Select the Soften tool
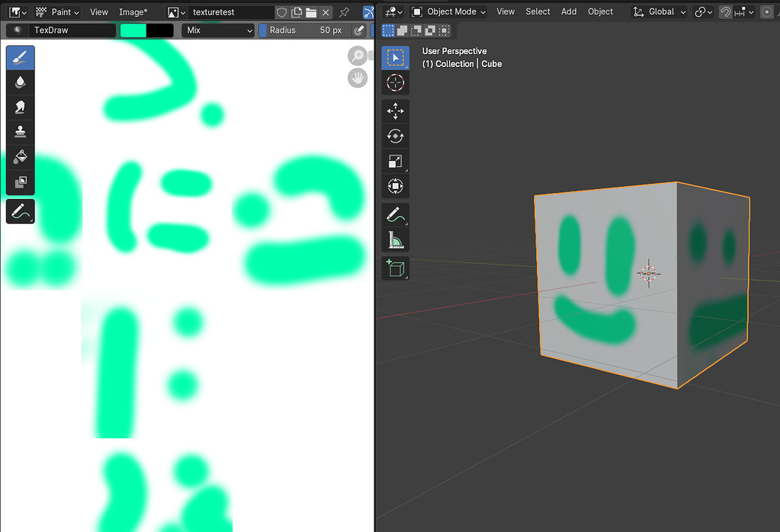This screenshot has height=532, width=780. coord(20,81)
